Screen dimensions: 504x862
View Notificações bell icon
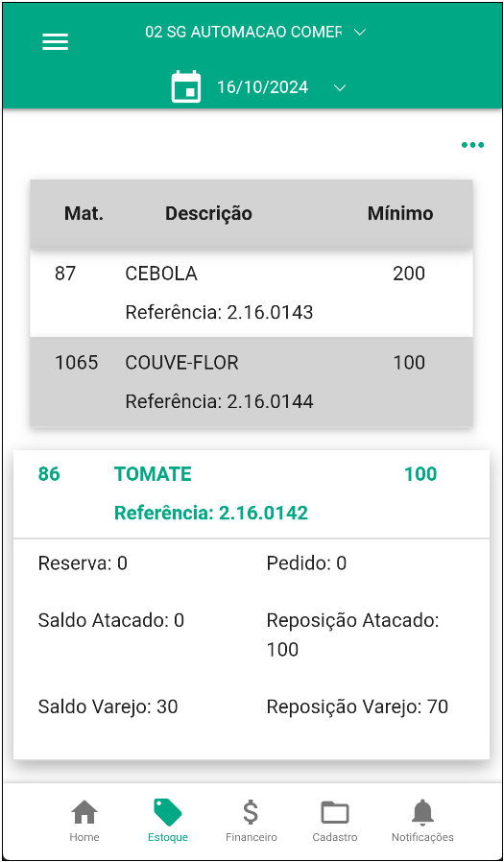[x=422, y=812]
